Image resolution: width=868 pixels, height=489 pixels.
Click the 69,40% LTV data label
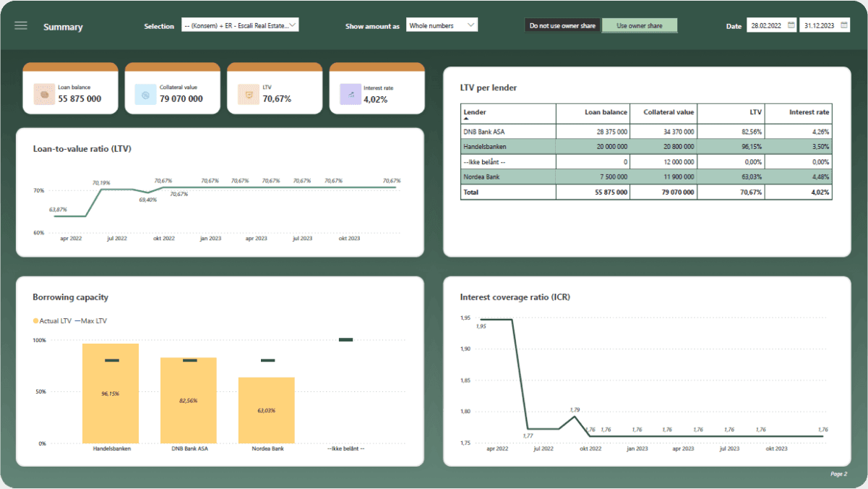pyautogui.click(x=147, y=200)
